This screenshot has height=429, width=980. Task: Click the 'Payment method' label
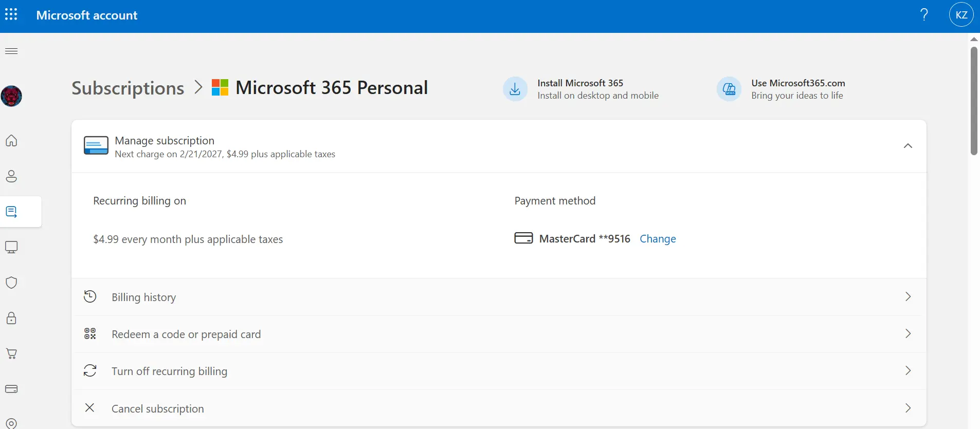click(555, 201)
